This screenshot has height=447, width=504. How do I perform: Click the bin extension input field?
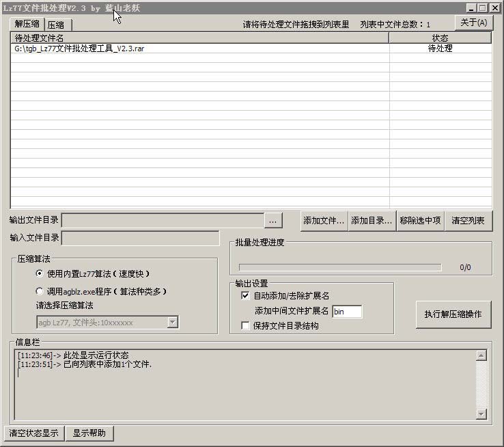coord(346,311)
